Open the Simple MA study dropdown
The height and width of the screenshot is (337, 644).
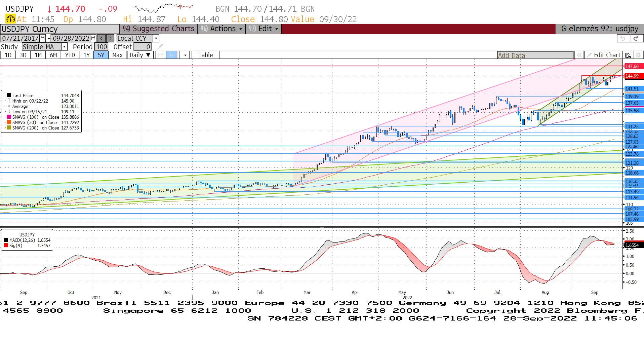pyautogui.click(x=64, y=47)
